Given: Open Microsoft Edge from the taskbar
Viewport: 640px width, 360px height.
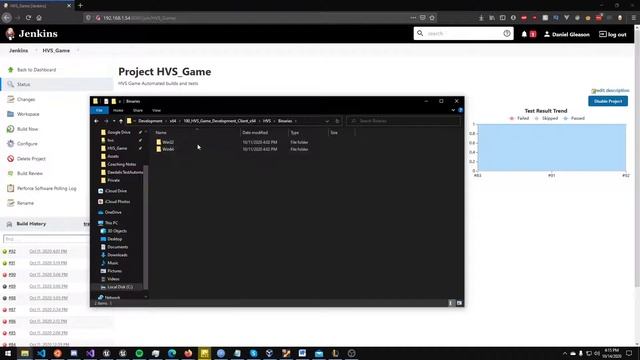Looking at the screenshot, I should (172, 353).
